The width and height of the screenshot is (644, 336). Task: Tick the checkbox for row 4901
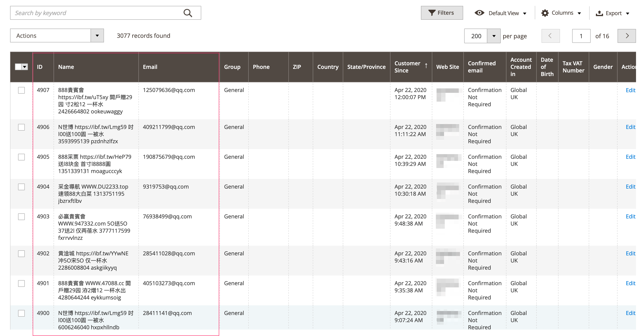[x=21, y=283]
